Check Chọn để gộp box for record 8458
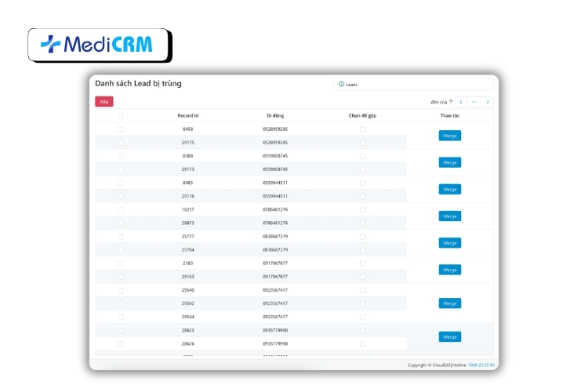The height and width of the screenshot is (392, 588). click(362, 129)
